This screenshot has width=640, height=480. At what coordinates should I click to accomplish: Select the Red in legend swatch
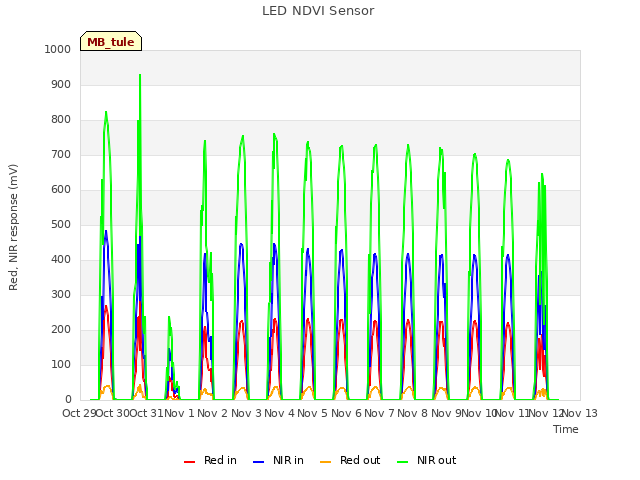[x=189, y=461]
